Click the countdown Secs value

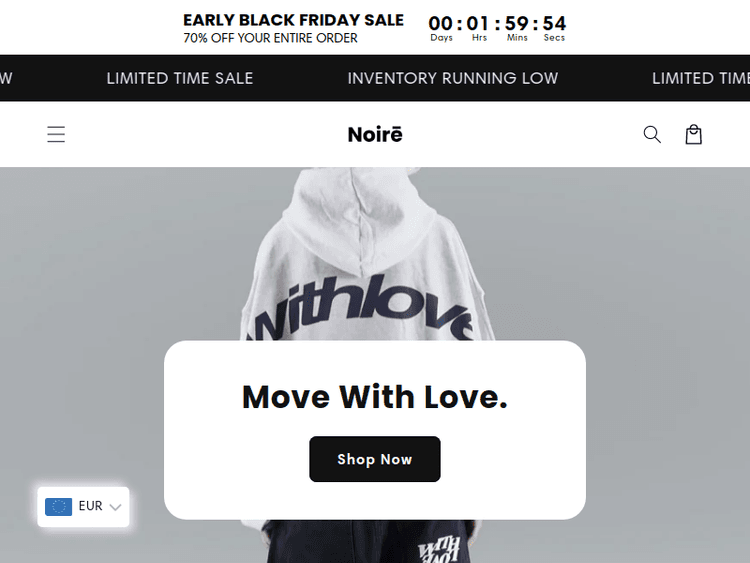(554, 23)
